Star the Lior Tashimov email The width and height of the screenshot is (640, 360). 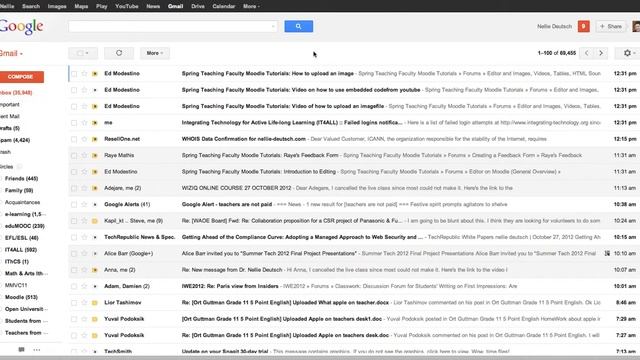click(x=84, y=303)
